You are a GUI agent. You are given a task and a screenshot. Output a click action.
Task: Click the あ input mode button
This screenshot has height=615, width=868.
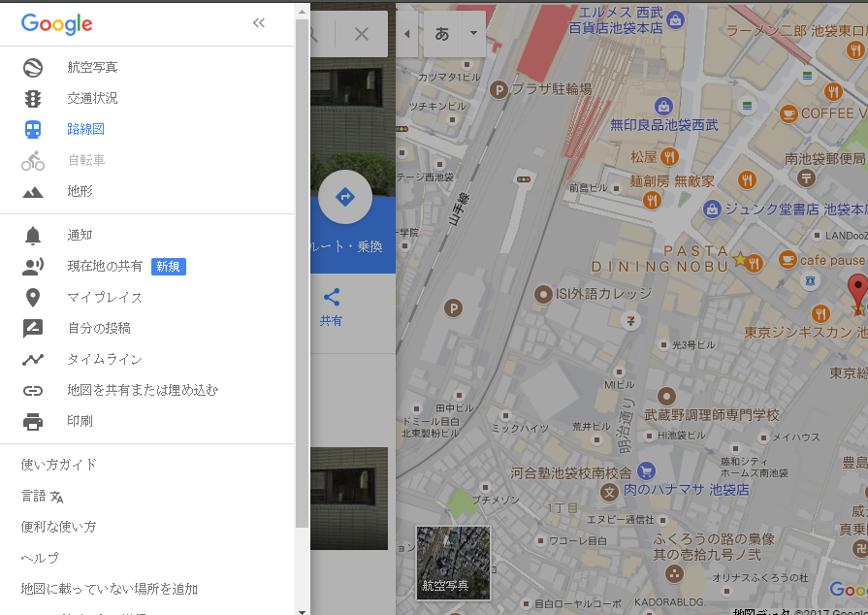(x=442, y=34)
